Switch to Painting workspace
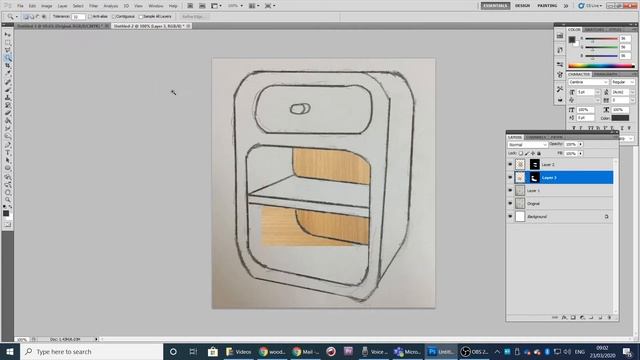Screen dimensions: 640x360 coord(547,6)
